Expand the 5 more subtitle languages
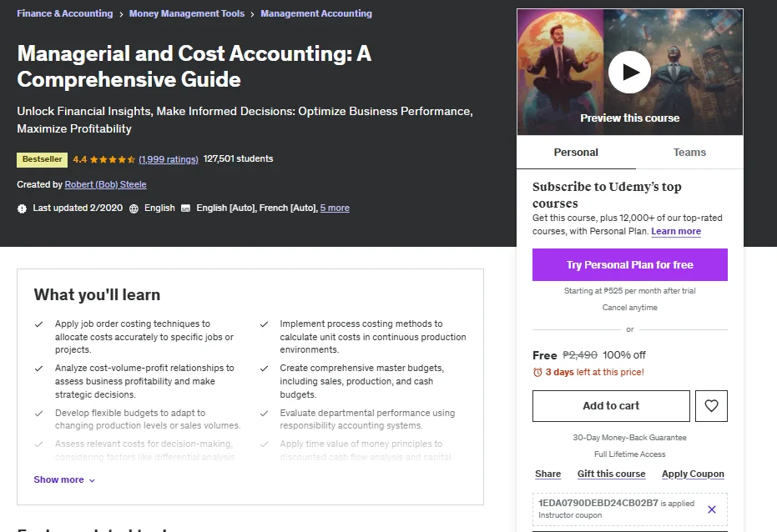This screenshot has width=777, height=532. [x=335, y=208]
